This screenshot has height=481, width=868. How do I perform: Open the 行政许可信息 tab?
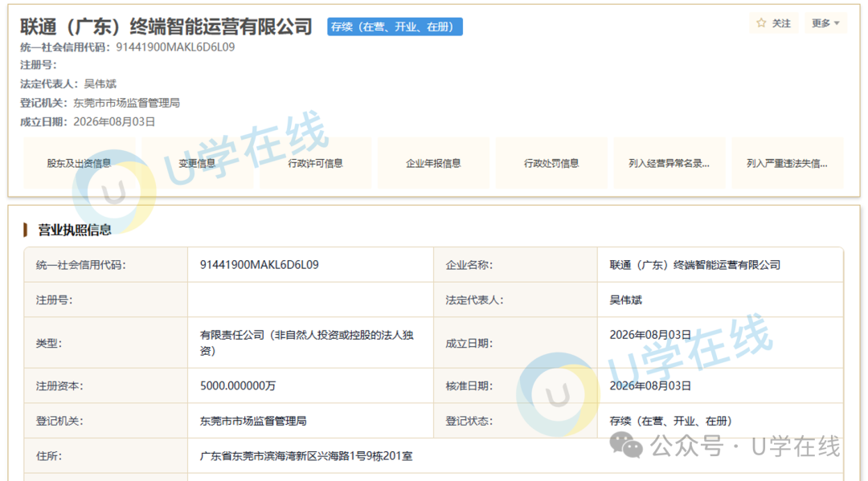pyautogui.click(x=315, y=163)
